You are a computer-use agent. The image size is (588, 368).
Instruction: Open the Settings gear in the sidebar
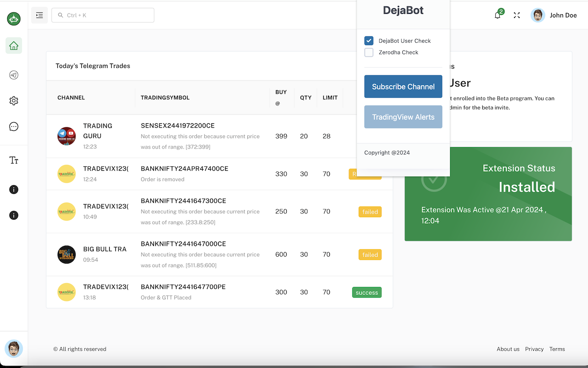coord(14,100)
